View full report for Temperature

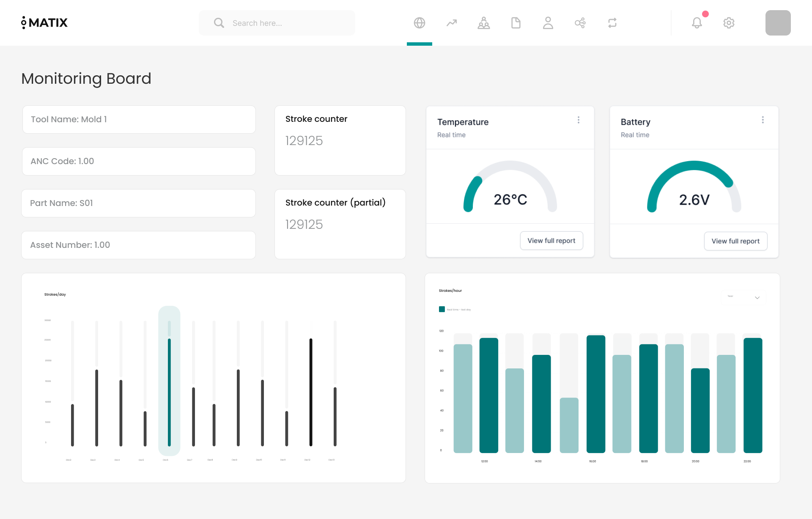click(x=551, y=241)
